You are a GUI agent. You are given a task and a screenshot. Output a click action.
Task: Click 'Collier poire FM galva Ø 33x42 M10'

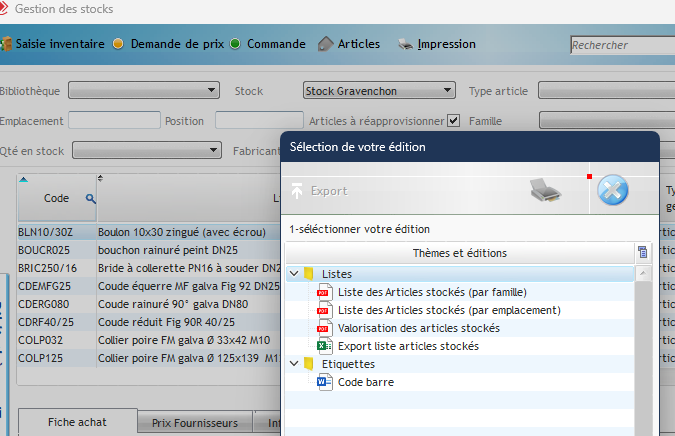click(184, 340)
